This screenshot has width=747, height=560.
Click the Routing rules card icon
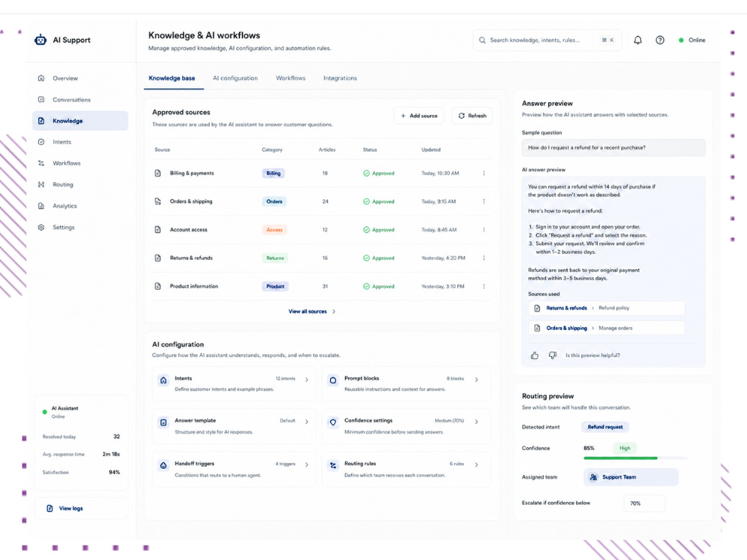333,465
